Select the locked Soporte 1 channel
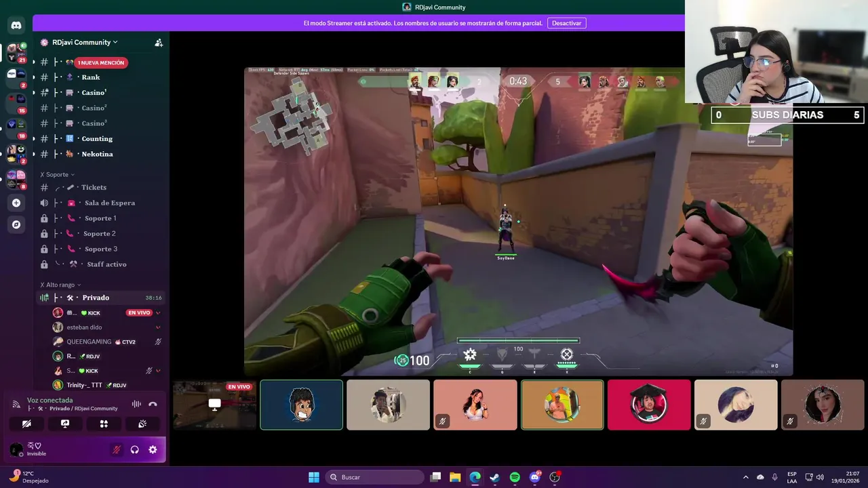 (x=102, y=218)
